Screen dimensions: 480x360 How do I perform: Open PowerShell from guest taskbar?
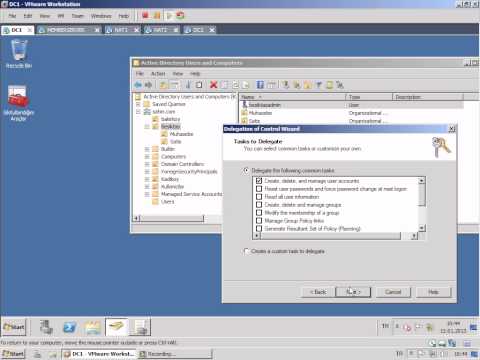point(69,327)
